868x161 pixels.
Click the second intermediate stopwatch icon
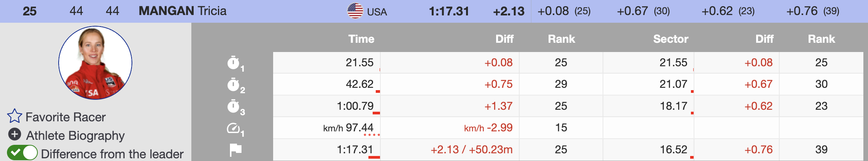(234, 84)
